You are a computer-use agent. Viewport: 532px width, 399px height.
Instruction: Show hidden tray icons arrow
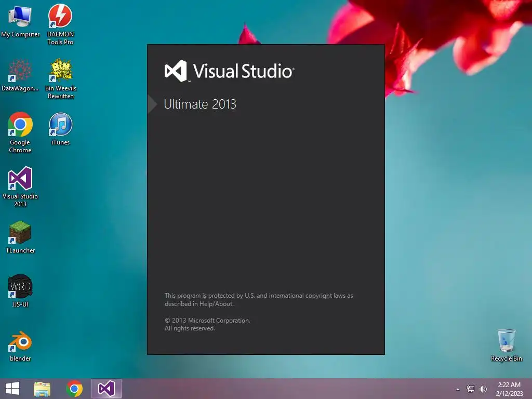458,389
